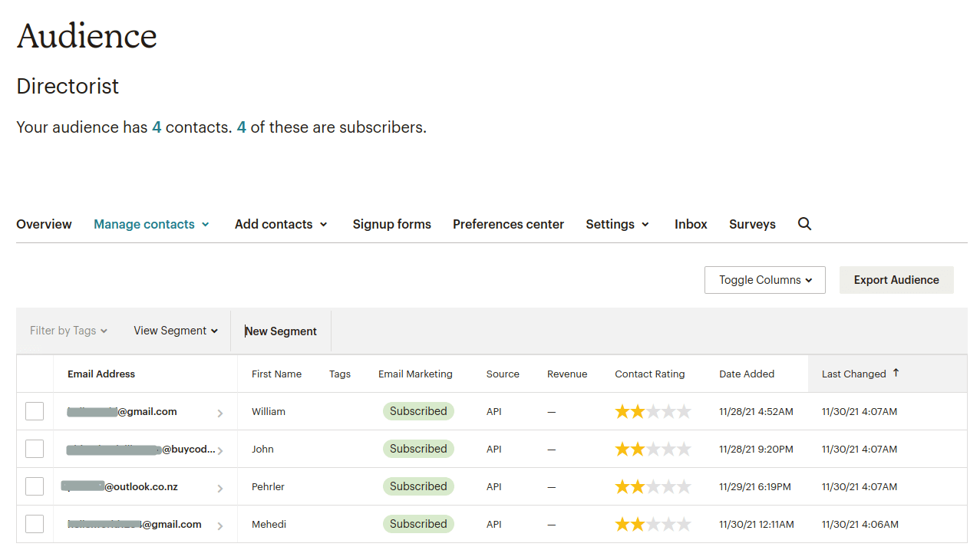Click the chevron arrow in John's row
Viewport: 980px width, 560px height.
[220, 451]
